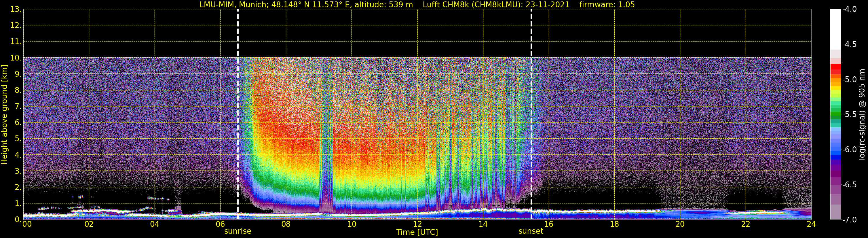868x238 pixels.
Task: Click the '4.' height tick label
Action: coord(18,155)
